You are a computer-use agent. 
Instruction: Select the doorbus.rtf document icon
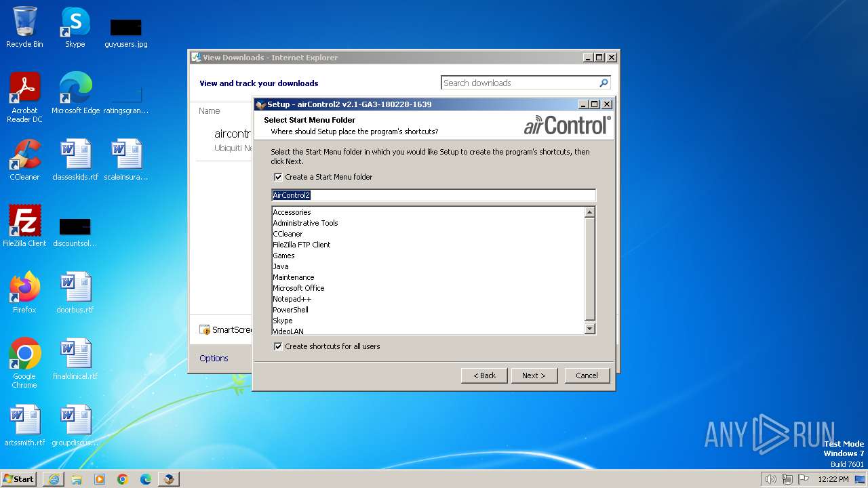[75, 293]
